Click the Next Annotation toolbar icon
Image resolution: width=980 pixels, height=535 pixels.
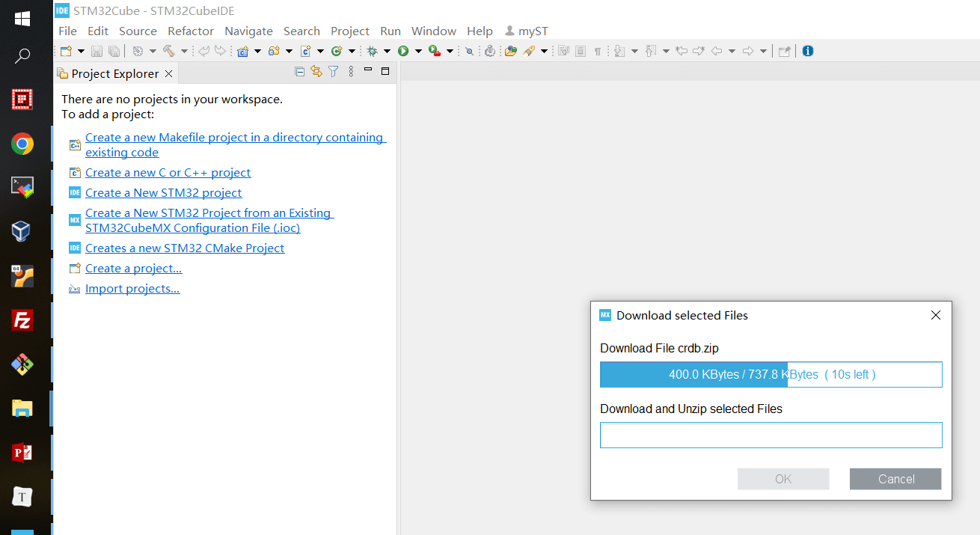coord(619,51)
